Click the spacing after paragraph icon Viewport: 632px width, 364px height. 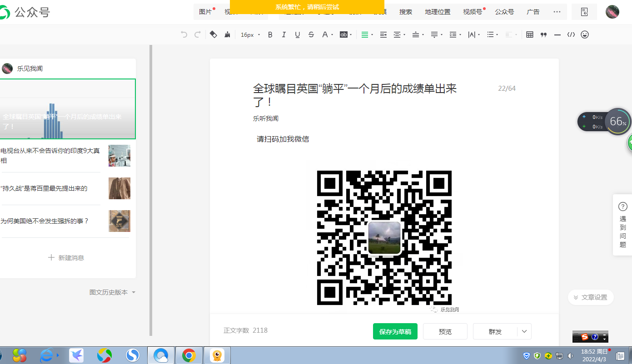click(x=434, y=34)
